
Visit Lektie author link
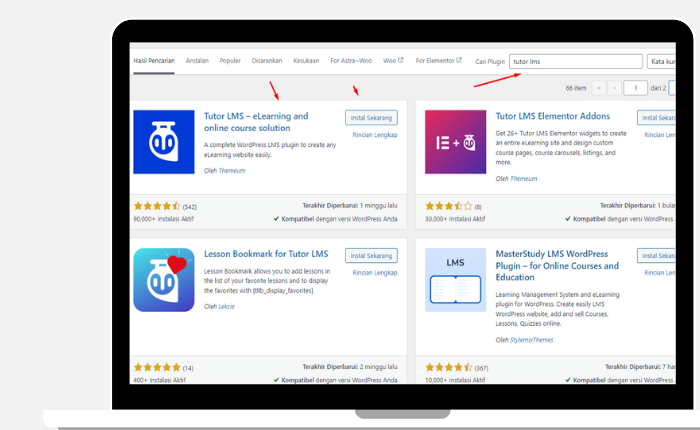(226, 306)
